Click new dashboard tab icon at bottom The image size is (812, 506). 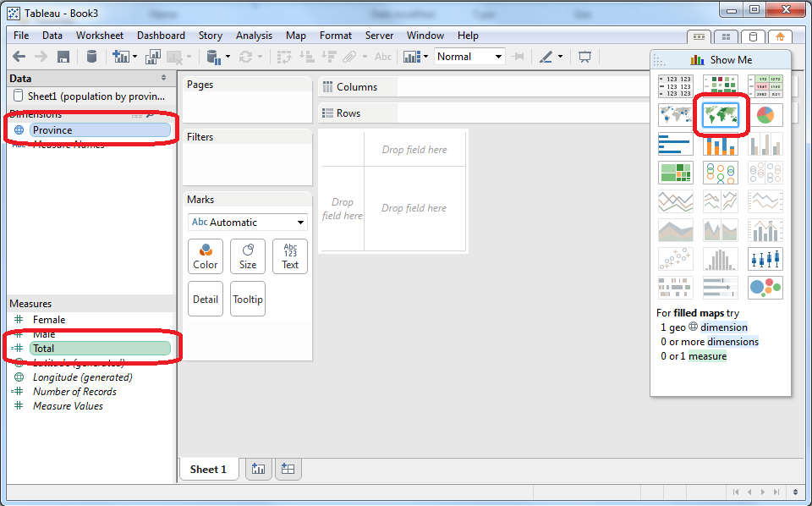tap(288, 470)
